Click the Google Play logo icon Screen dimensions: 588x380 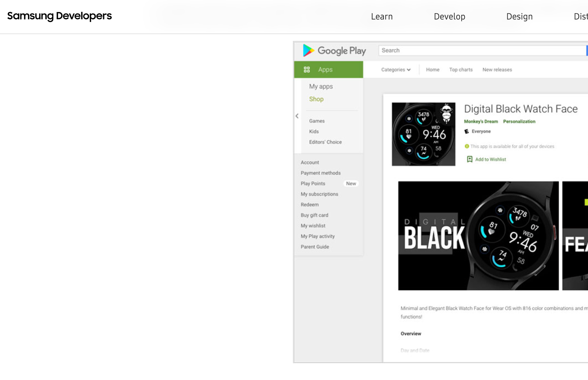308,50
